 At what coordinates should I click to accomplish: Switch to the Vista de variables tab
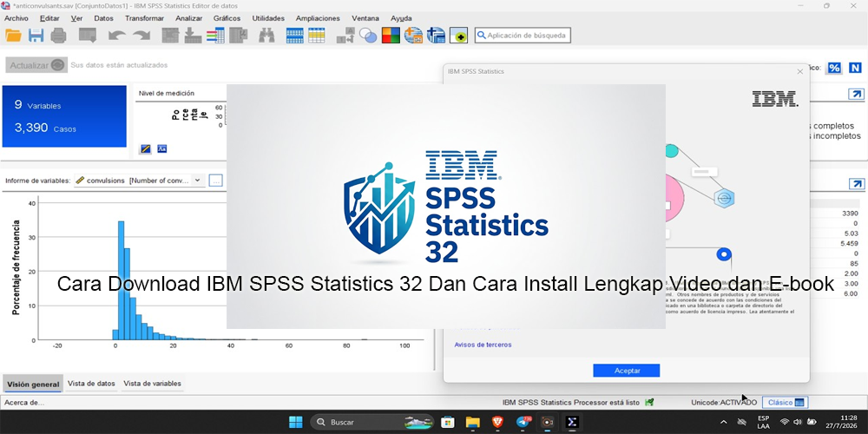click(152, 383)
